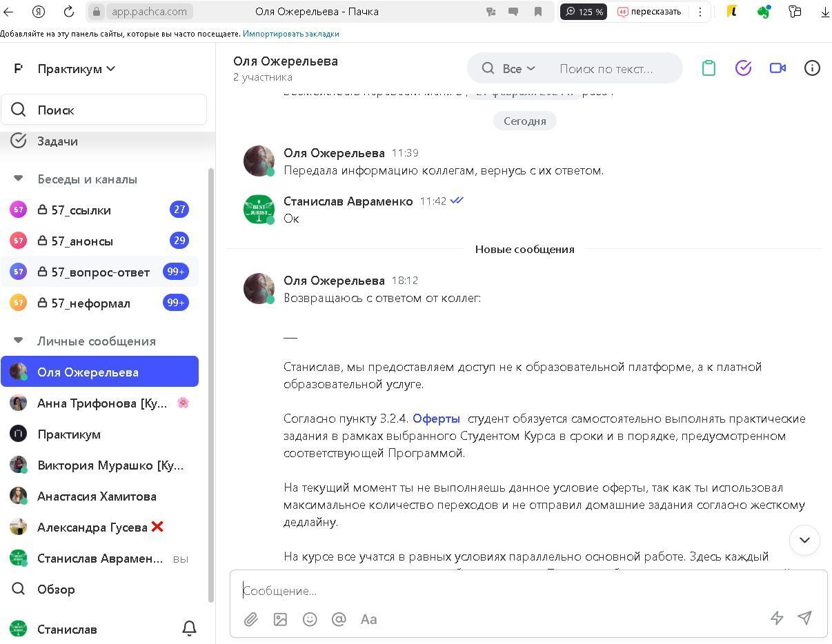The width and height of the screenshot is (832, 644).
Task: Start a video call
Action: (778, 68)
